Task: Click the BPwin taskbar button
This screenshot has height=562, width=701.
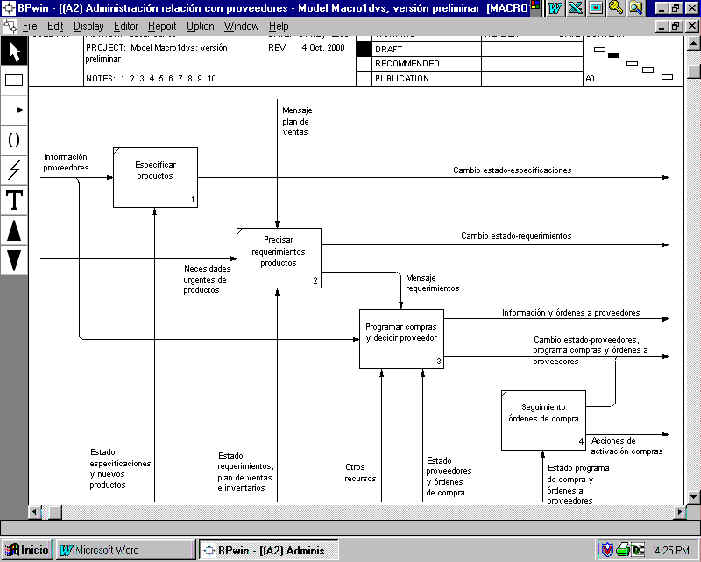Action: pyautogui.click(x=268, y=549)
